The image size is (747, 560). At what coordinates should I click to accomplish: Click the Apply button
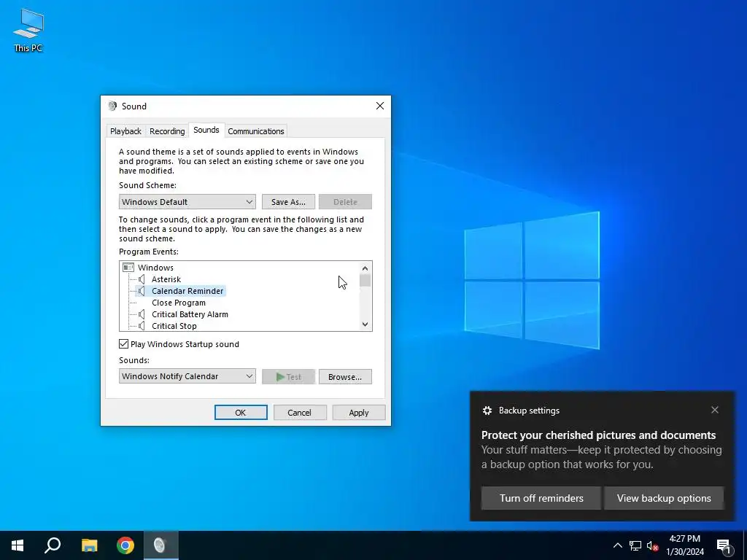(358, 413)
